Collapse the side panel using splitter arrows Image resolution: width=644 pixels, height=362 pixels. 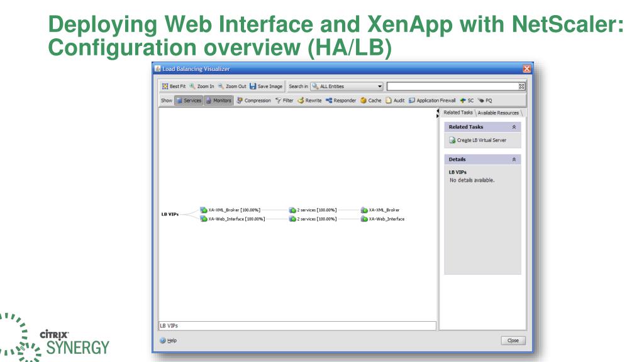438,114
